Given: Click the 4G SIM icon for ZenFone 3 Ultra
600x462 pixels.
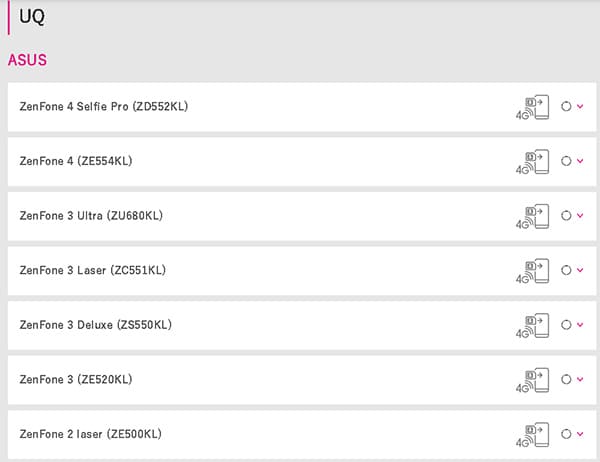Looking at the screenshot, I should pyautogui.click(x=532, y=216).
